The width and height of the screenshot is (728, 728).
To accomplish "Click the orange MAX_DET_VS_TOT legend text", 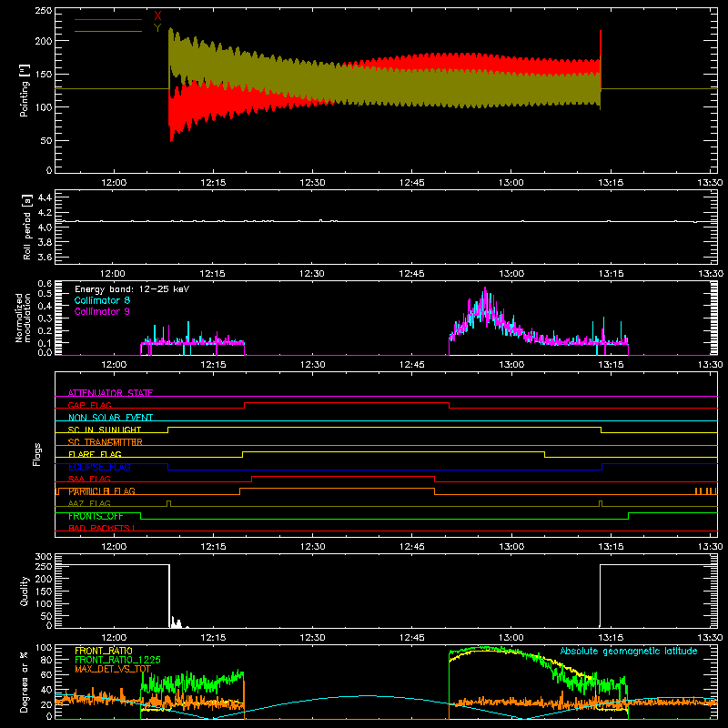I will click(x=113, y=669).
